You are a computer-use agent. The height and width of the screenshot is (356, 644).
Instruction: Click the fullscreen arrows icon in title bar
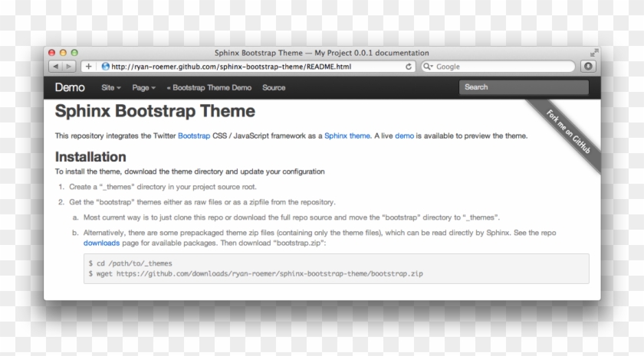pos(593,53)
